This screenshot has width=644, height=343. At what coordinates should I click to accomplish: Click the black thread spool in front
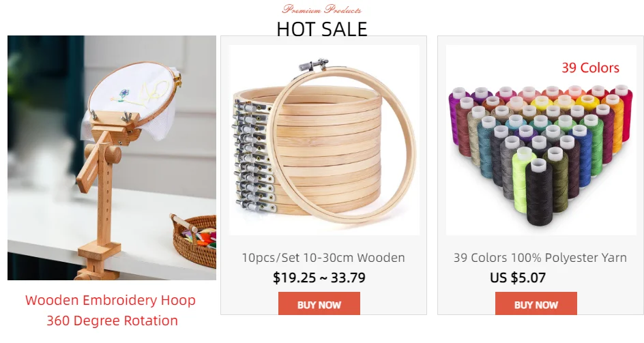539,193
